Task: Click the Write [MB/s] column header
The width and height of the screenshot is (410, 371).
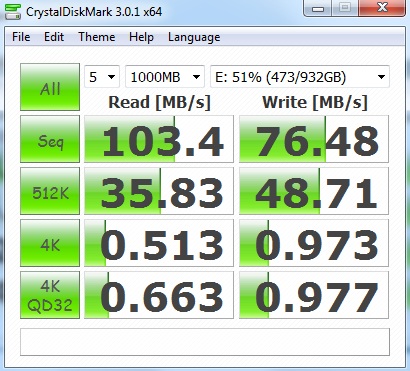Action: point(315,102)
